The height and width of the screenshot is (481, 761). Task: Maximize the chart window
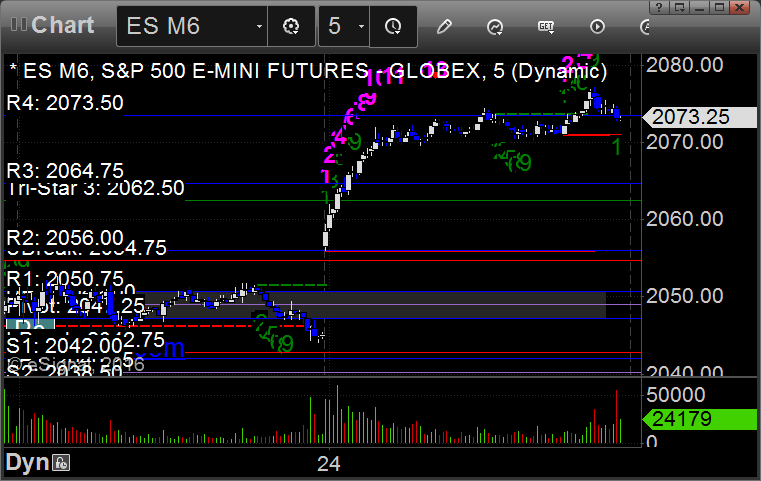(719, 7)
